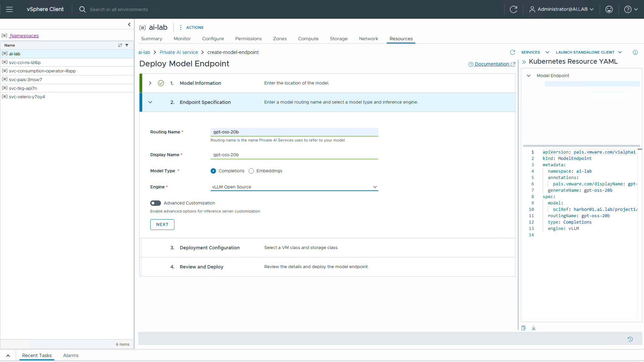The width and height of the screenshot is (644, 362).
Task: Open the Permissions tab
Action: coord(249,39)
